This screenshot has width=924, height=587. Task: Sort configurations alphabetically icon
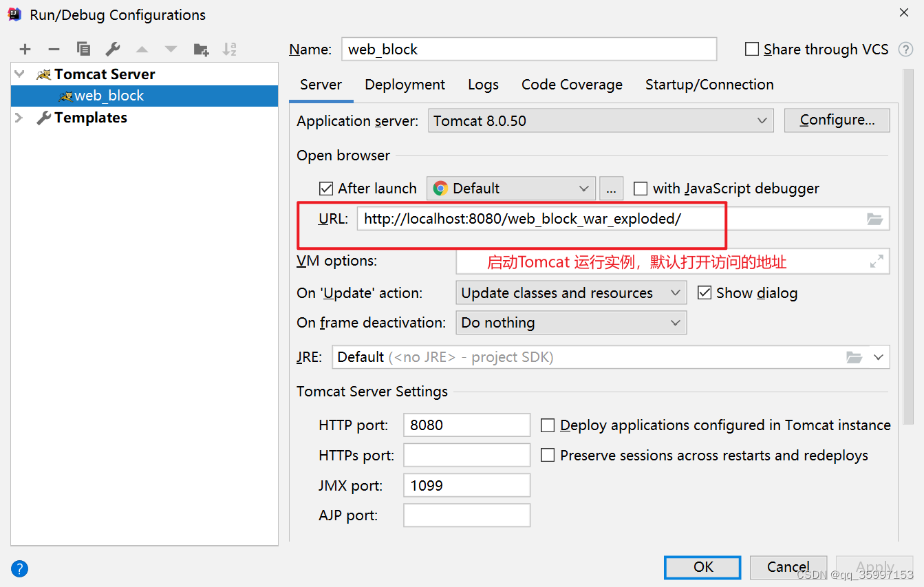point(230,49)
